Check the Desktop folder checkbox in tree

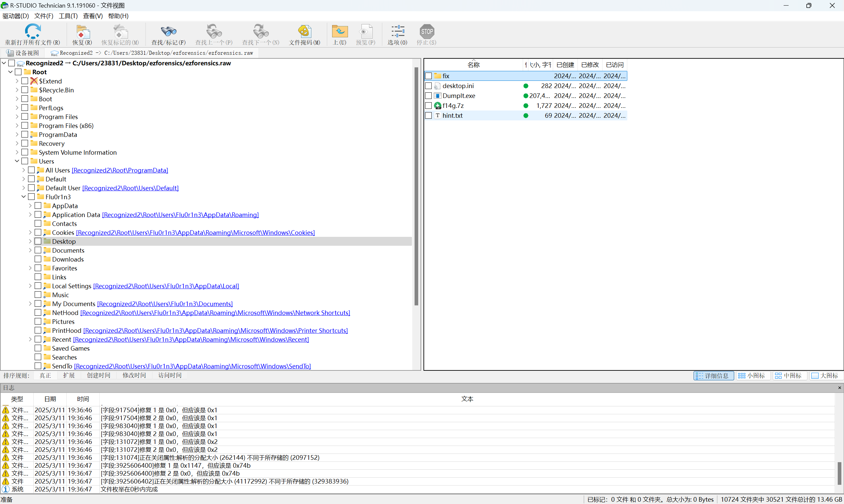(38, 241)
